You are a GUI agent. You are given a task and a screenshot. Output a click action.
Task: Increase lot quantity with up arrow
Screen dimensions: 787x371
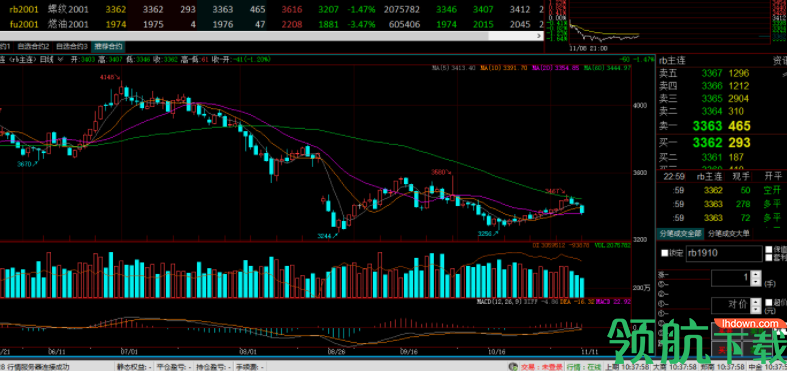pyautogui.click(x=755, y=274)
